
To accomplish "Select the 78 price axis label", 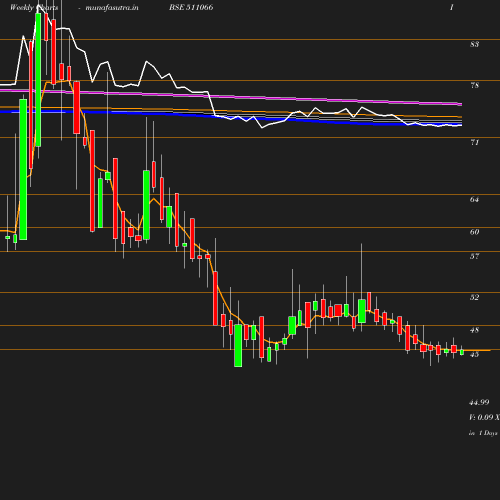I will (475, 86).
